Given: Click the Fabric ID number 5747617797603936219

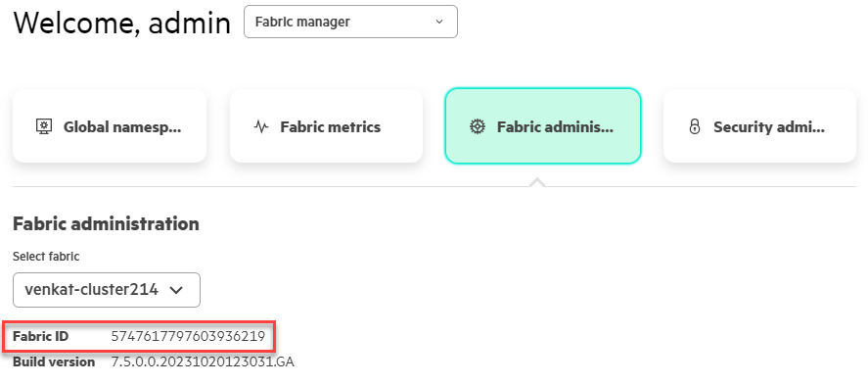Looking at the screenshot, I should pyautogui.click(x=188, y=336).
